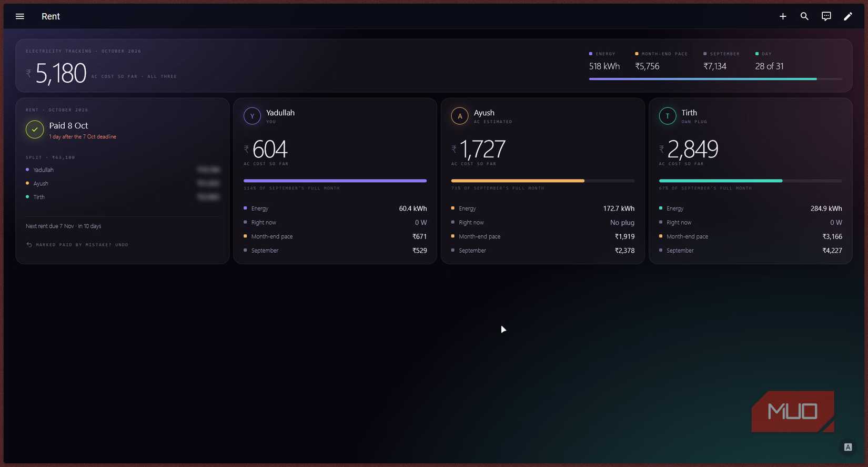Click the ₹7,134 September value
Viewport: 868px width, 467px height.
pyautogui.click(x=715, y=66)
